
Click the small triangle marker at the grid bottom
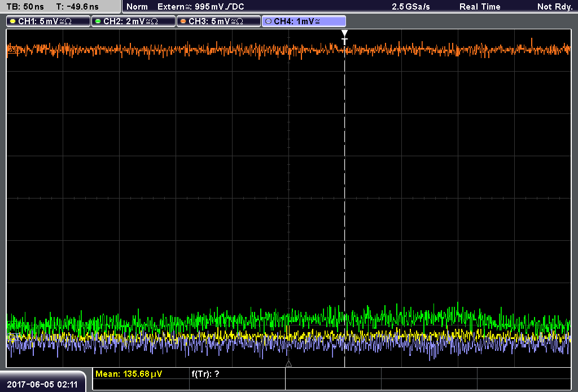[288, 364]
